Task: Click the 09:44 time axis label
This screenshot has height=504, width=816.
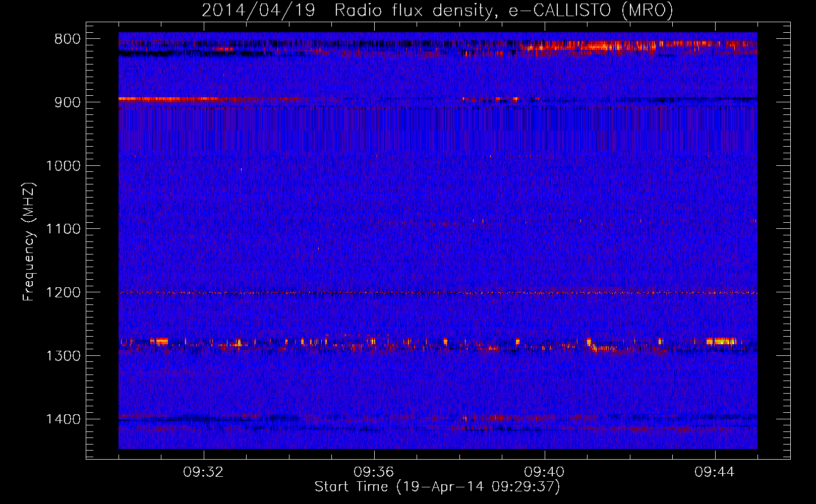Action: click(715, 472)
